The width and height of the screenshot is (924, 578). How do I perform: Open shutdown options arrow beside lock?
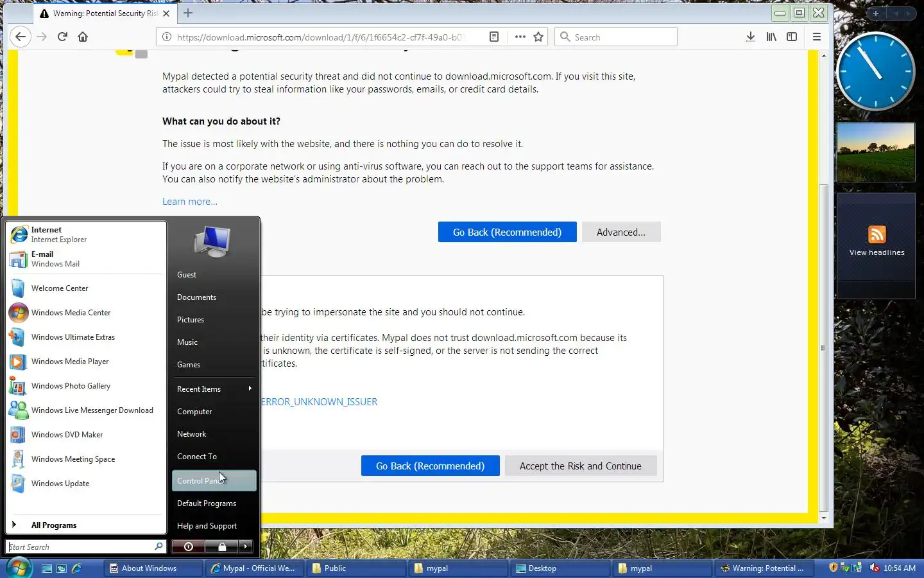pyautogui.click(x=245, y=547)
